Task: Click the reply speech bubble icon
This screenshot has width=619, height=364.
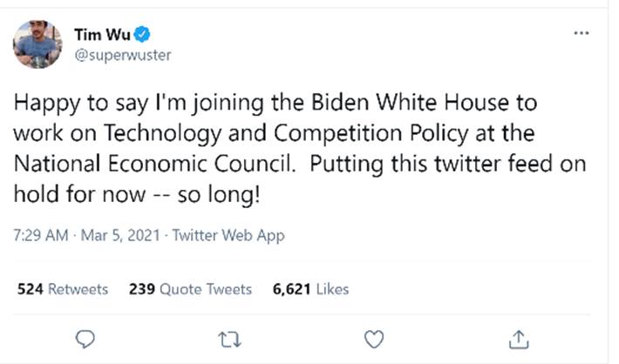Action: (86, 336)
